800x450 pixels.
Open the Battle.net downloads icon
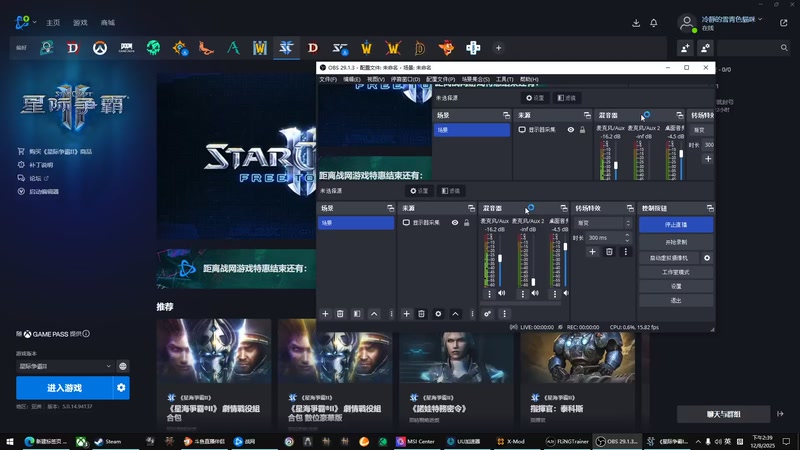[636, 23]
